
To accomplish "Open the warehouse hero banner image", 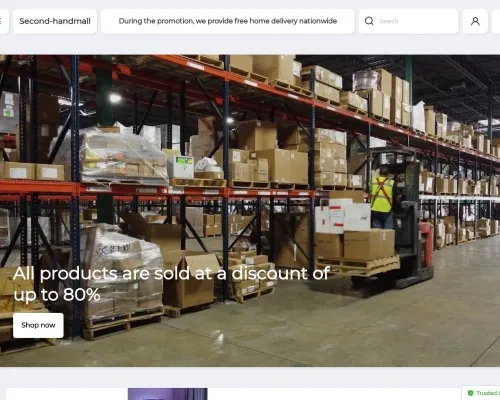I will pos(250,211).
